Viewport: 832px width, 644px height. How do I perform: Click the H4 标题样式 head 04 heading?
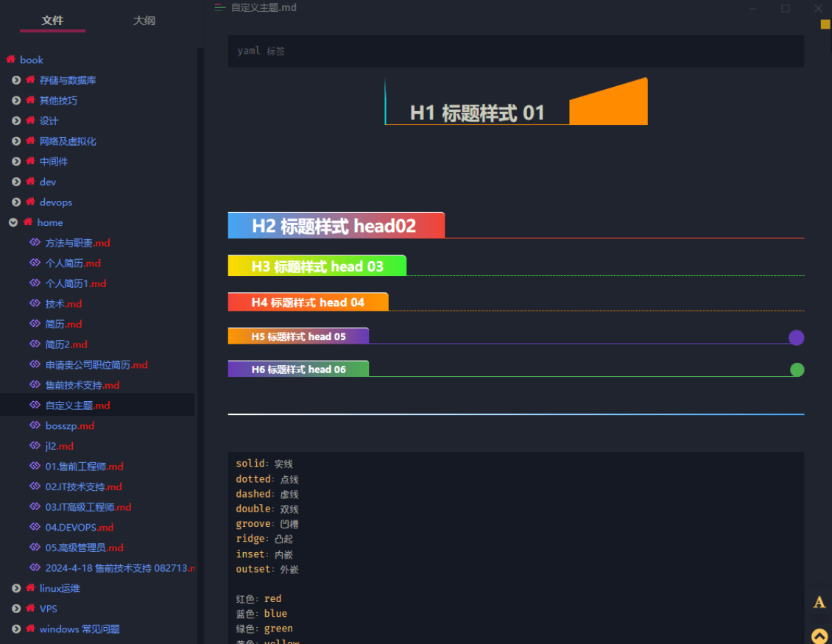click(x=308, y=302)
